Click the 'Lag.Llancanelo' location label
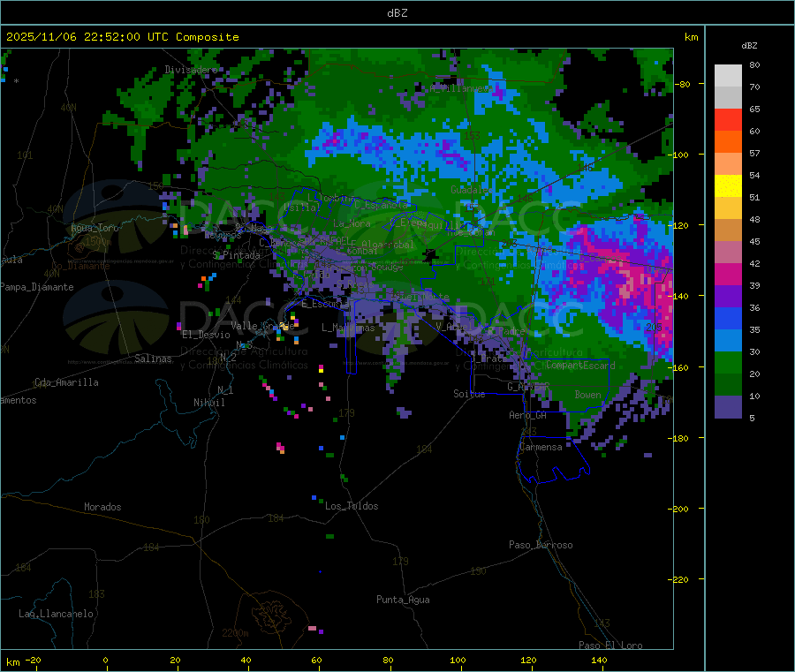Image resolution: width=795 pixels, height=672 pixels. pos(57,615)
